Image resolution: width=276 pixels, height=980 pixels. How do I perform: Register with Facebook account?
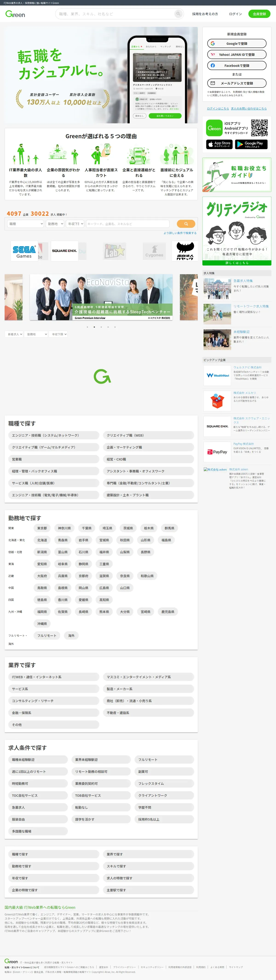pos(237,65)
